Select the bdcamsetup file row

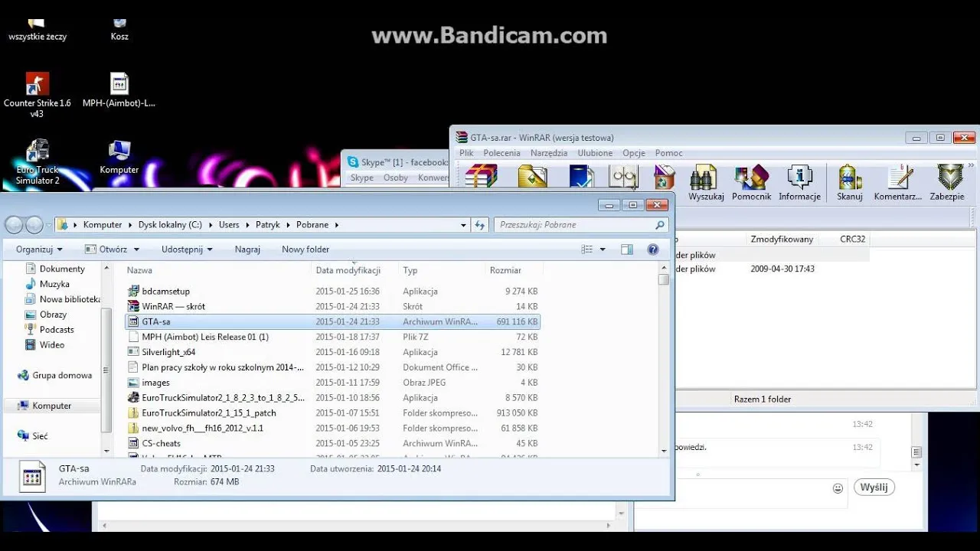tap(333, 292)
